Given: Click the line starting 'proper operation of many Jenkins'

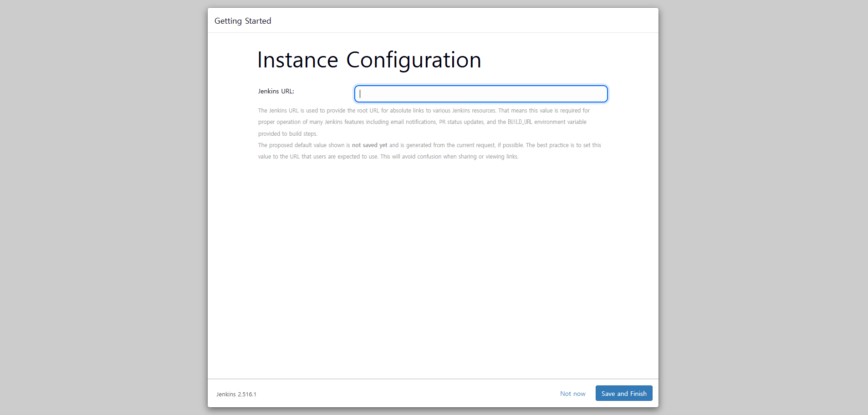Looking at the screenshot, I should 422,122.
